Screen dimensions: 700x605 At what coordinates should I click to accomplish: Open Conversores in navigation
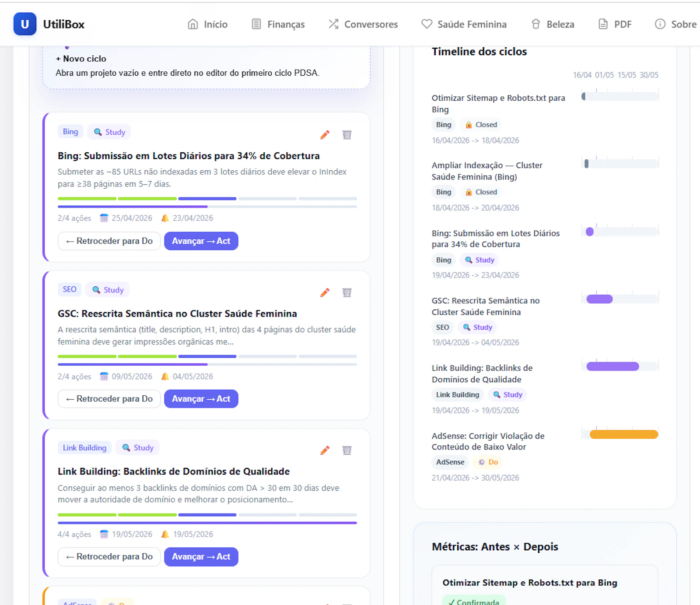(x=363, y=24)
